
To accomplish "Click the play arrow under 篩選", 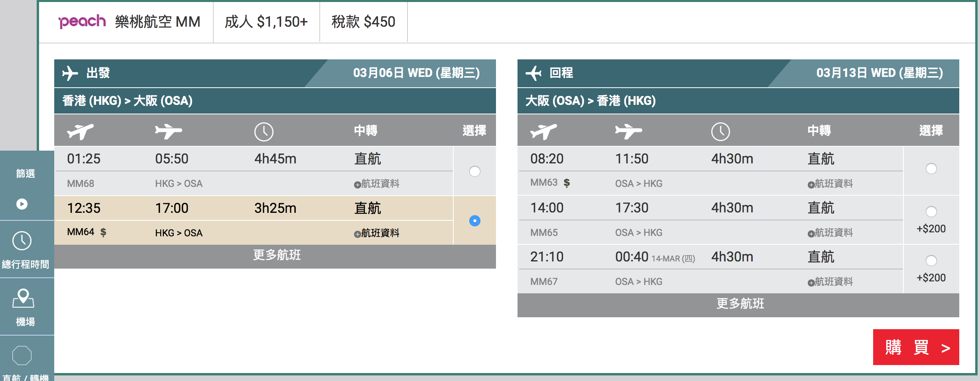I will 22,204.
